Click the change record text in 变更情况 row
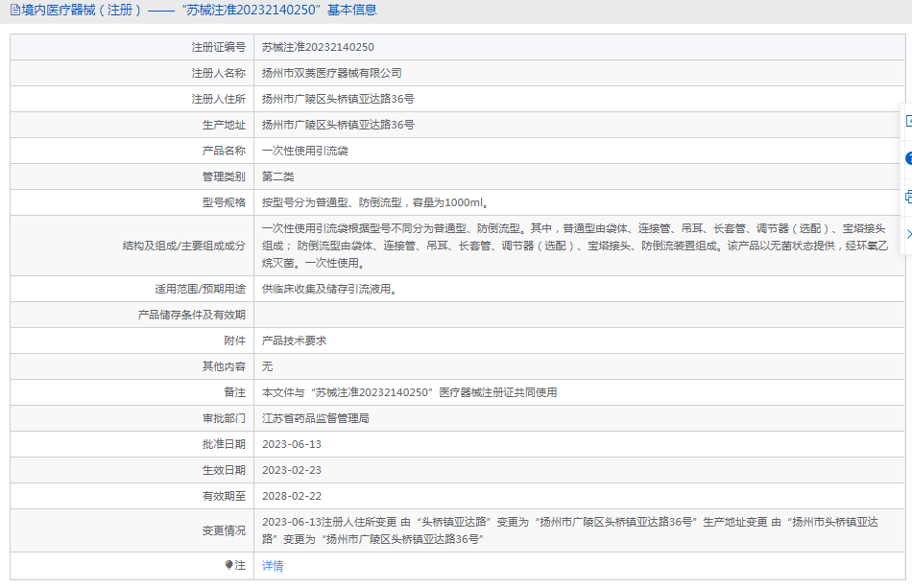This screenshot has height=588, width=912. point(570,530)
